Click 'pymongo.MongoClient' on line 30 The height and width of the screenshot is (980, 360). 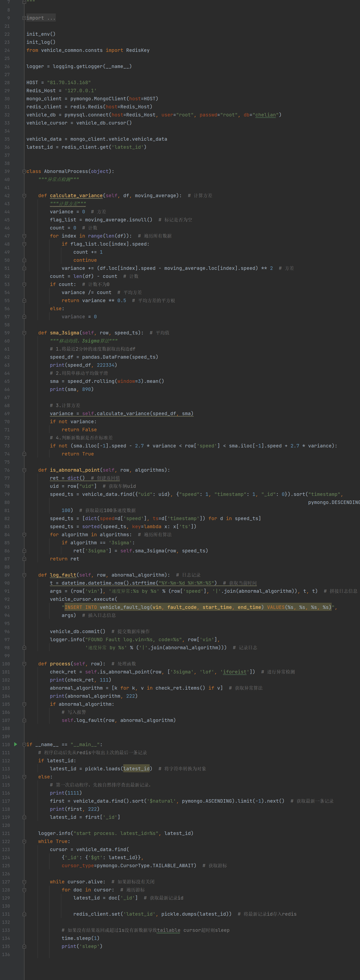pyautogui.click(x=98, y=99)
